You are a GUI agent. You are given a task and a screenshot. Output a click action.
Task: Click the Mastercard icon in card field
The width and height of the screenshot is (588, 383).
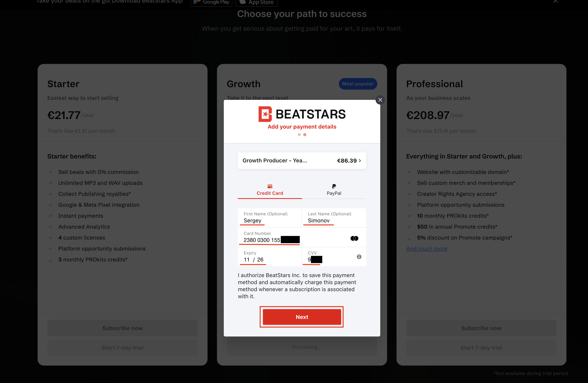[354, 238]
